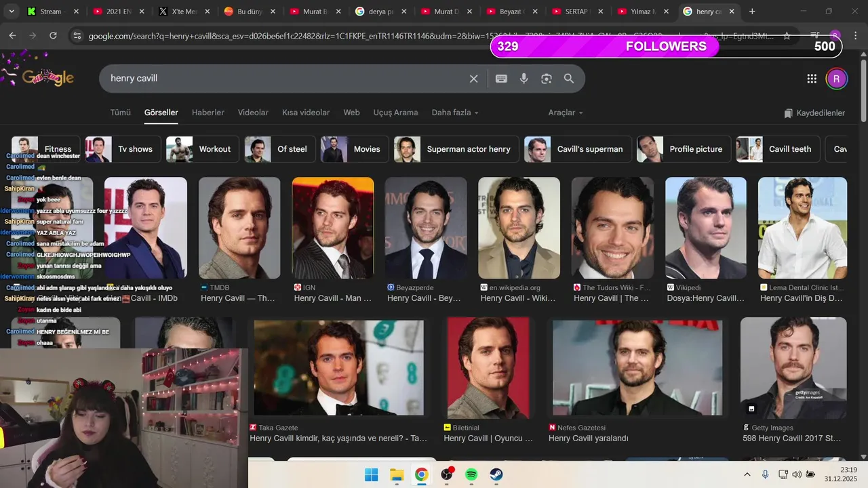Expand the Daha fazla dropdown
This screenshot has width=868, height=488.
pos(455,113)
